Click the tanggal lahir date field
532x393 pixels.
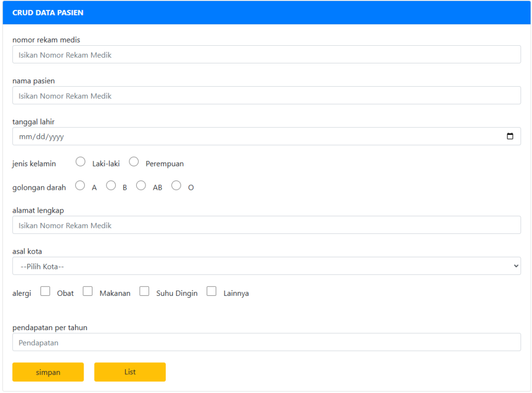click(x=267, y=136)
